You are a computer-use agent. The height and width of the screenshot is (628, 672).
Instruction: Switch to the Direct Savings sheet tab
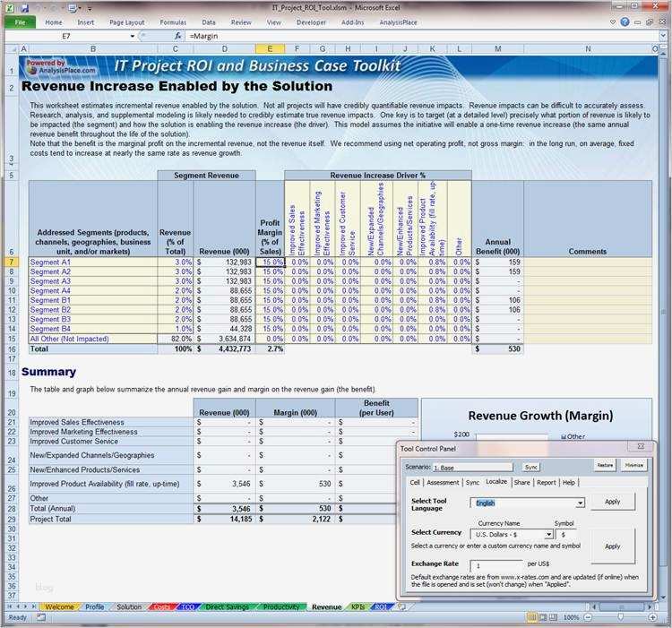(x=227, y=606)
